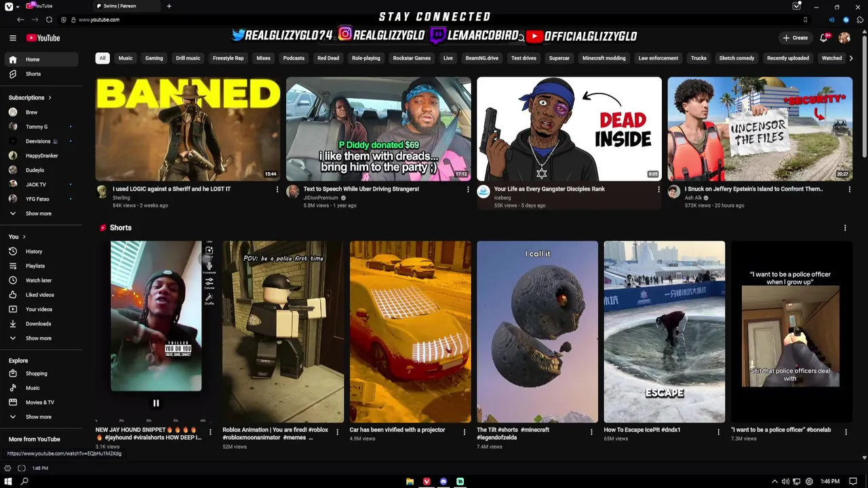Open Shorts from the sidebar
The image size is (868, 488).
point(41,74)
